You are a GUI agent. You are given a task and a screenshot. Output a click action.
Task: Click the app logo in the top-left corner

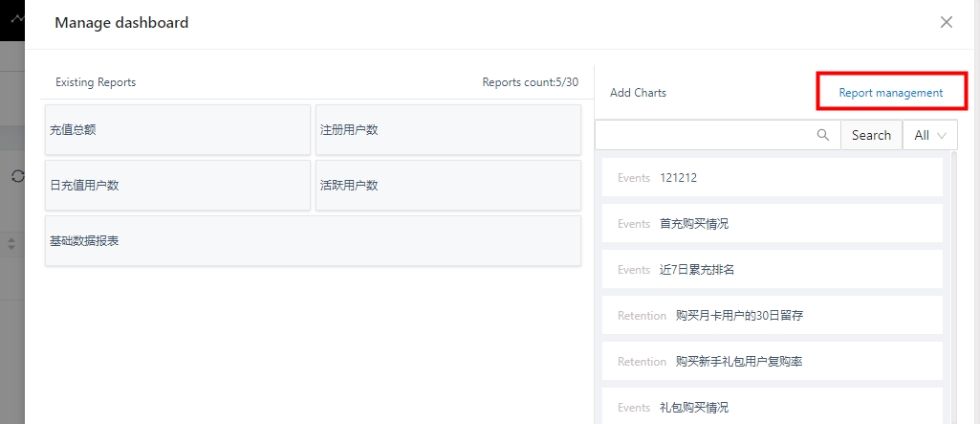pos(14,18)
